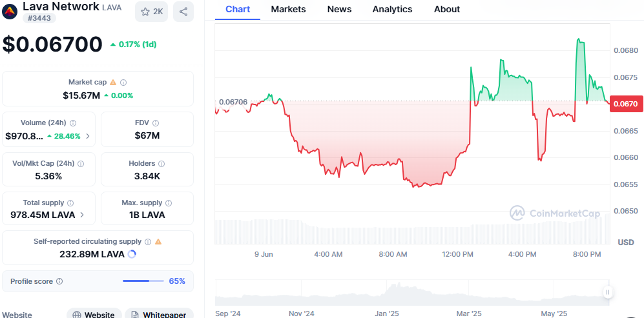Add LAVA to watchlist with the star button

152,12
